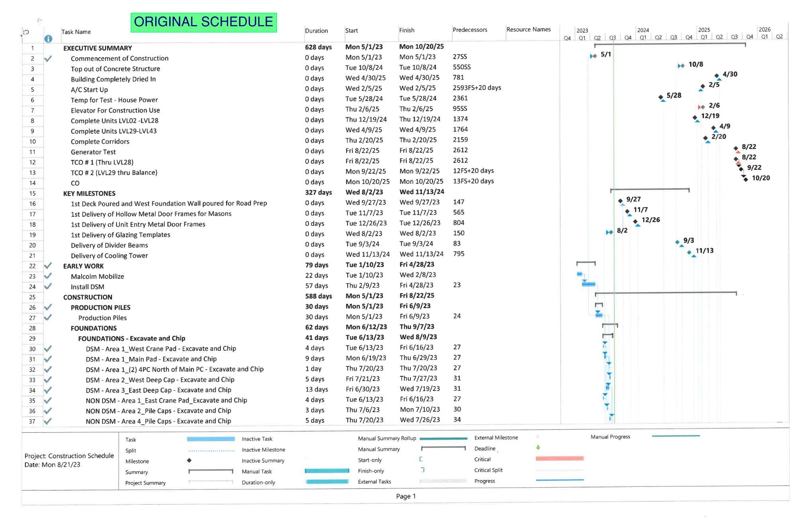Click the completed checkmark for Commencement of Construction
Screen dimensions: 812x525
click(48, 58)
